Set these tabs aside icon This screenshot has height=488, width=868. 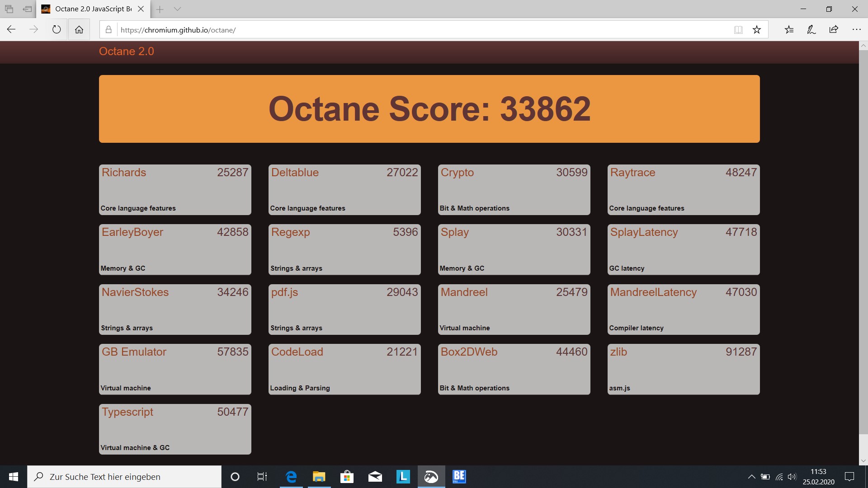click(28, 9)
